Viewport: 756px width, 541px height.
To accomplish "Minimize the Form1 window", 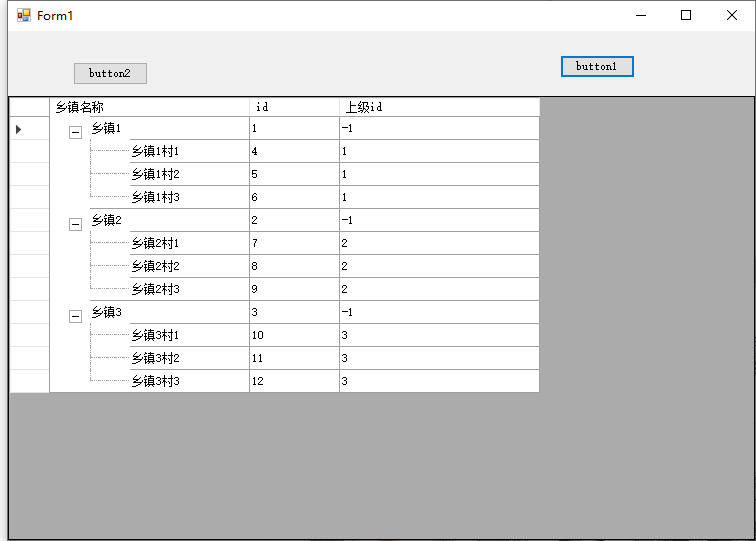I will [x=640, y=15].
